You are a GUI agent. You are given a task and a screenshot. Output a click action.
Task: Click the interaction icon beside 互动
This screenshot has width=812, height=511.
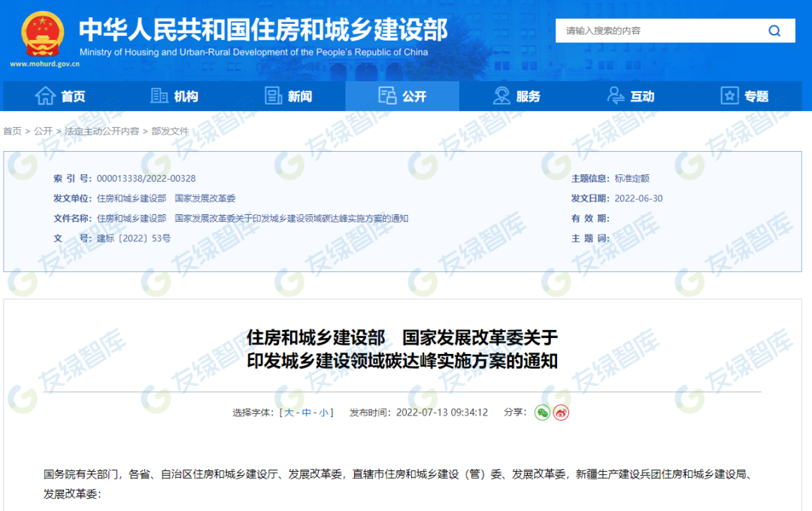(616, 96)
